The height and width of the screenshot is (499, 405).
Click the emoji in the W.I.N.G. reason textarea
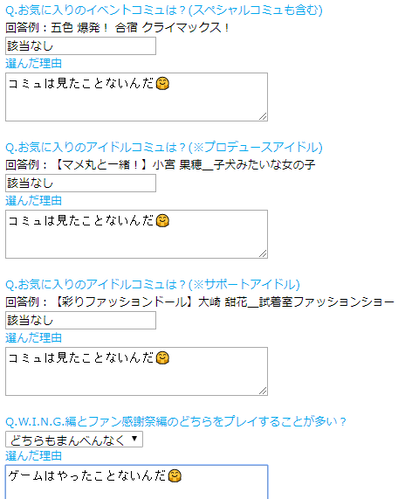pyautogui.click(x=175, y=476)
